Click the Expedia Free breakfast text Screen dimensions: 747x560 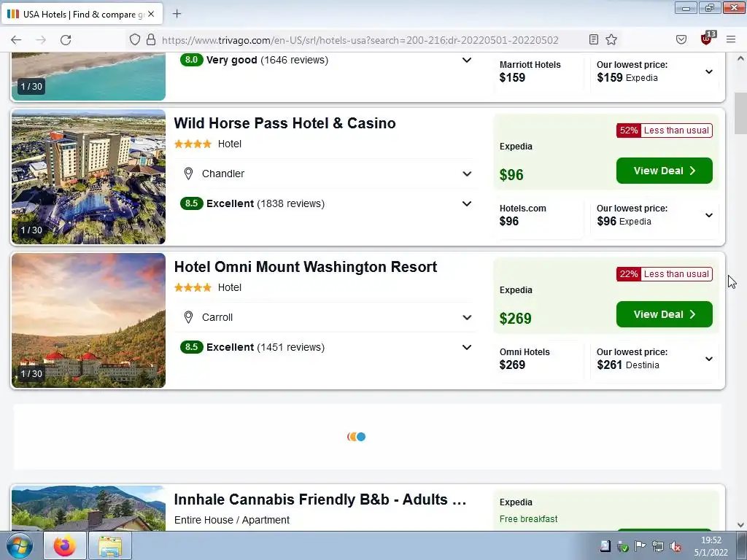coord(528,519)
